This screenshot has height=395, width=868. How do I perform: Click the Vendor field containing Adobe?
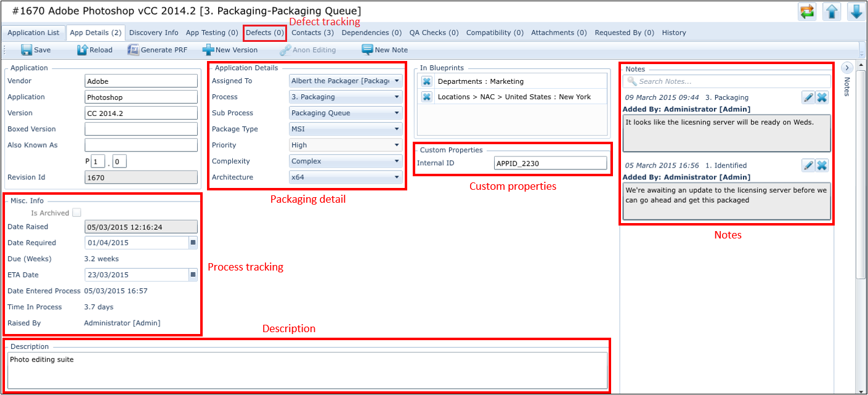click(x=141, y=81)
